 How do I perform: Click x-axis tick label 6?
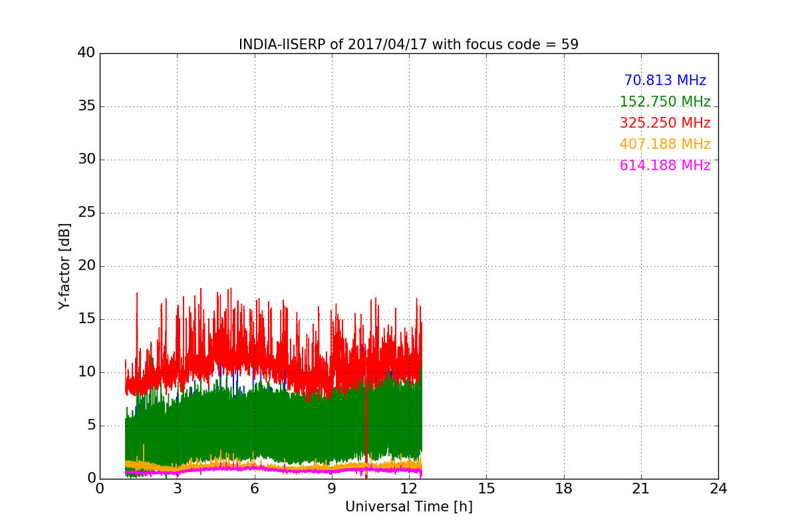tap(255, 489)
